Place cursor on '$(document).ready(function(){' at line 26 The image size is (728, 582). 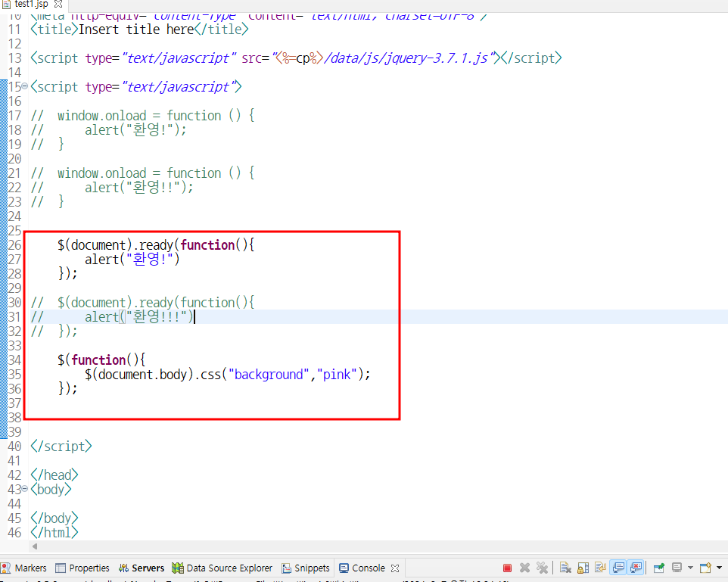[x=156, y=244]
